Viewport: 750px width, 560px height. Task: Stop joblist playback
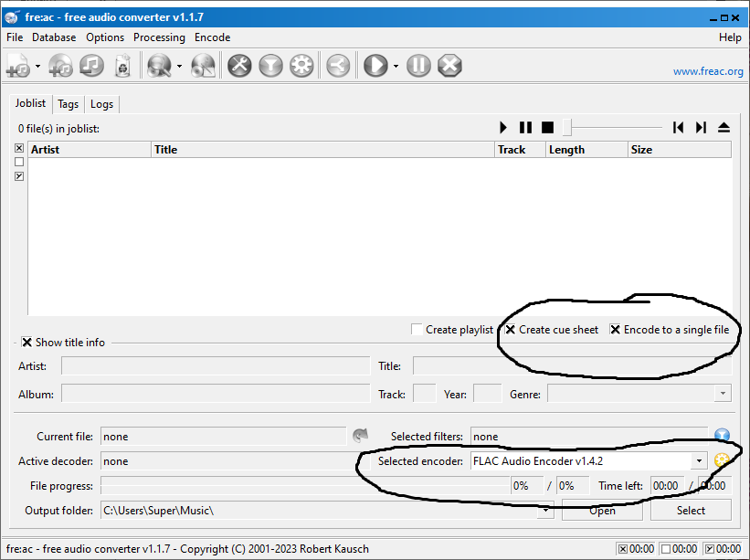pyautogui.click(x=548, y=128)
